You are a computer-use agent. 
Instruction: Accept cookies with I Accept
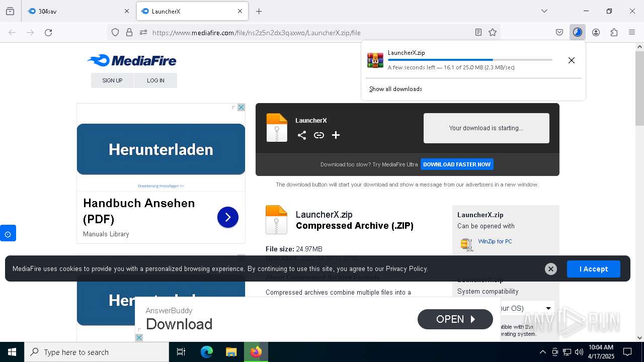[x=594, y=269]
